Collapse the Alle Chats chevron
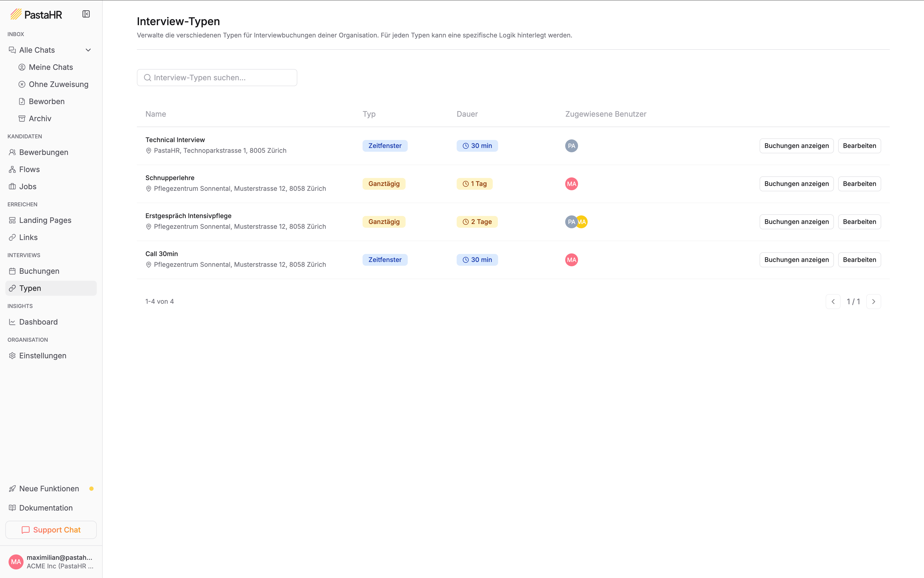 pos(88,50)
